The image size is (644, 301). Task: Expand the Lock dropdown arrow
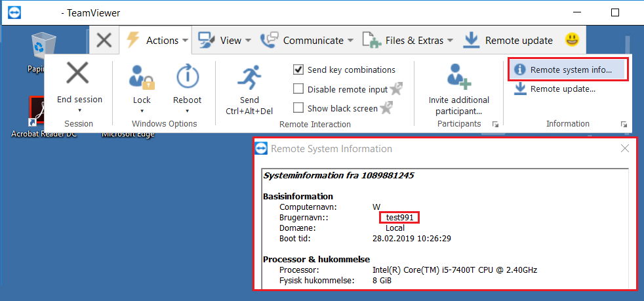click(x=142, y=110)
